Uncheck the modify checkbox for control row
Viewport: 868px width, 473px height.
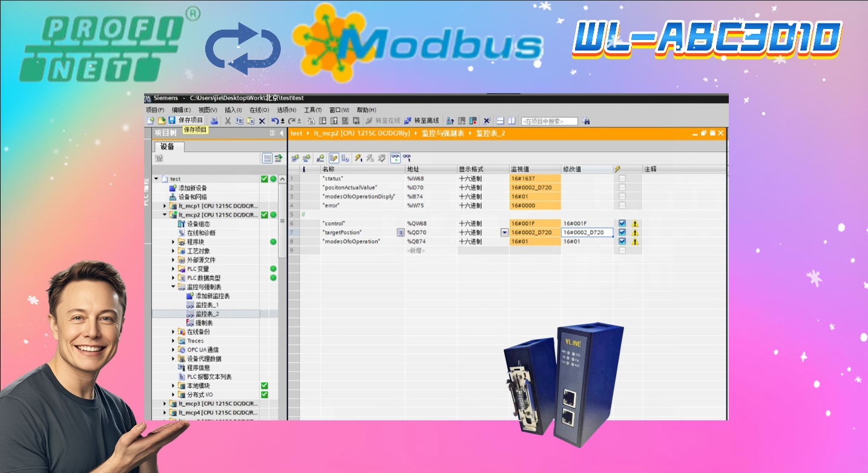(x=622, y=223)
